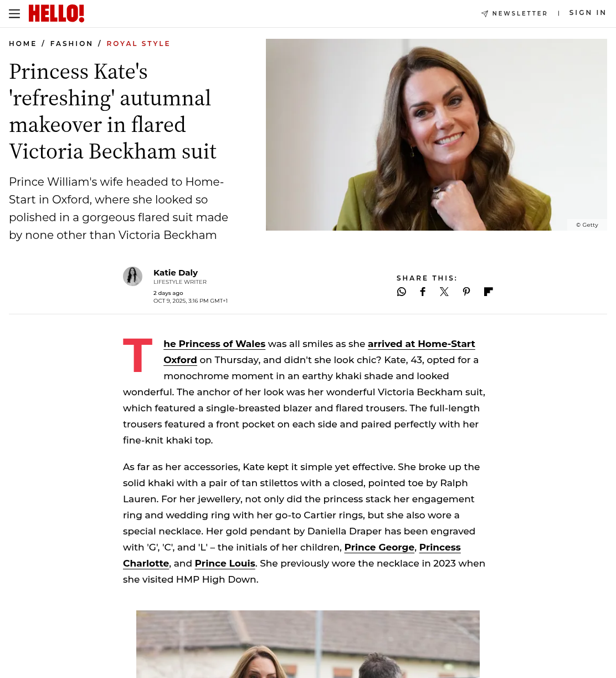Viewport: 616px width, 678px height.
Task: Go to Home breadcrumb
Action: click(23, 44)
